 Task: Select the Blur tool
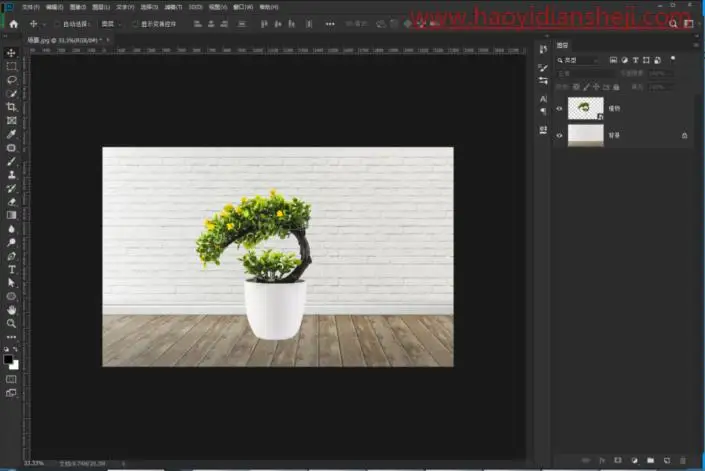(x=11, y=229)
